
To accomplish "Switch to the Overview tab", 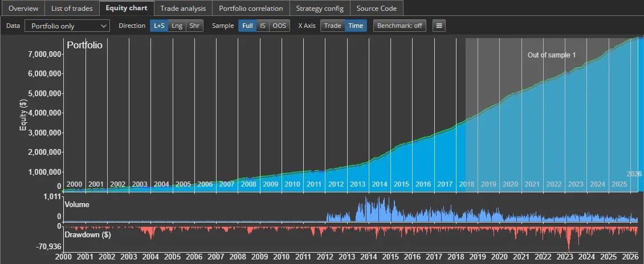I will 23,8.
